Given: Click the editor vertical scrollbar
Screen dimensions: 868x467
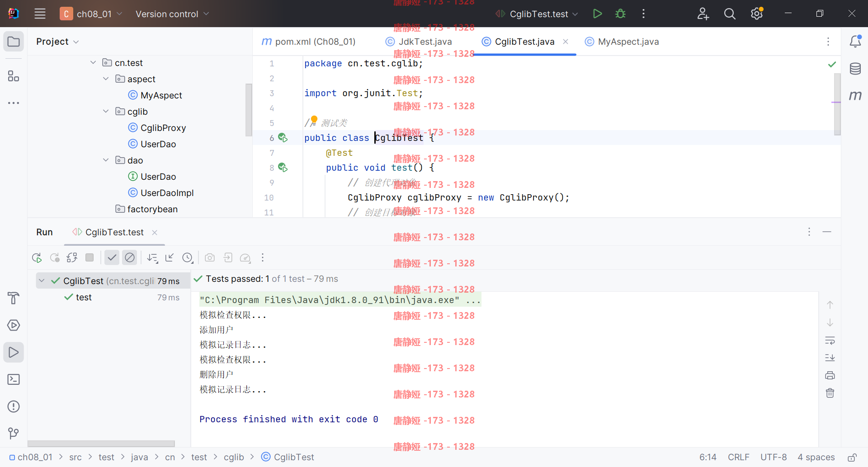Looking at the screenshot, I should [x=837, y=104].
